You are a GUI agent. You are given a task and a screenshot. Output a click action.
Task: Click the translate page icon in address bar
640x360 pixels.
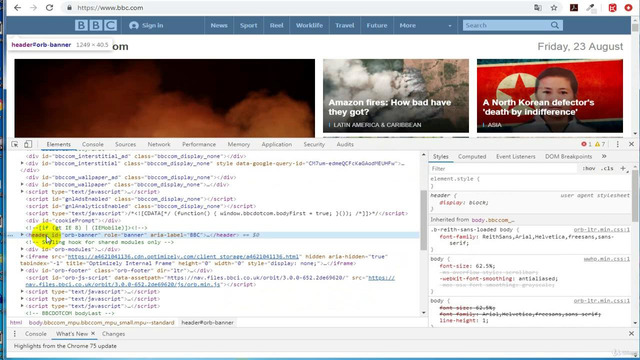click(538, 8)
